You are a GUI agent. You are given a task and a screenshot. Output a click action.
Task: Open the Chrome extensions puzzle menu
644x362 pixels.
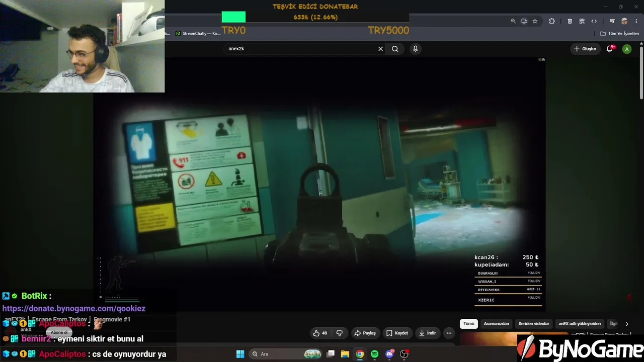[552, 21]
